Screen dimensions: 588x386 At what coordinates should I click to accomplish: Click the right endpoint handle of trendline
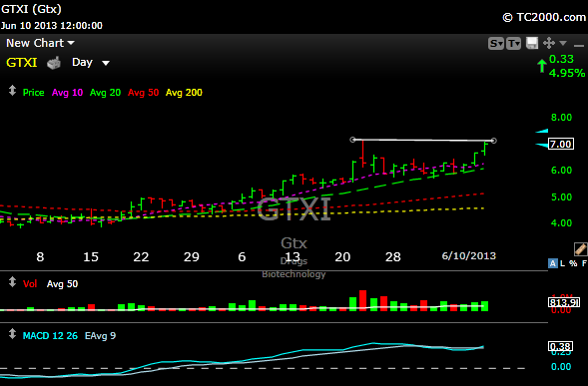click(x=494, y=141)
